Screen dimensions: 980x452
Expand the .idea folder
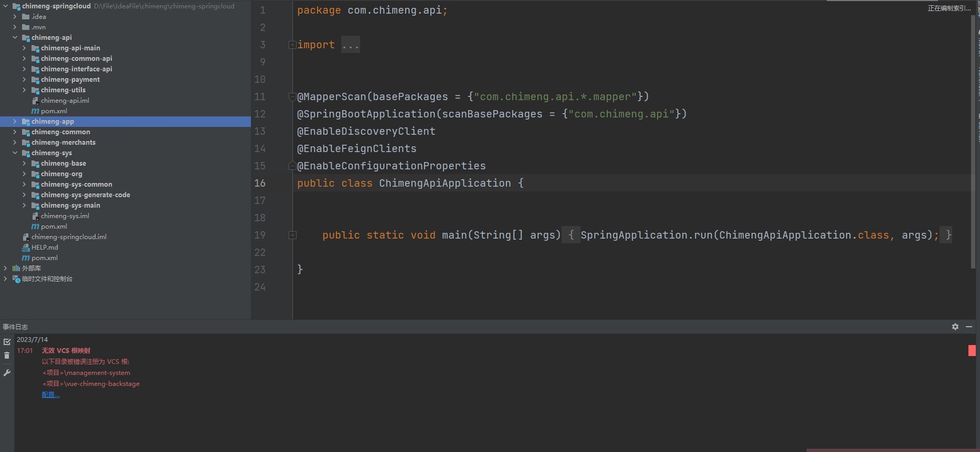(15, 17)
